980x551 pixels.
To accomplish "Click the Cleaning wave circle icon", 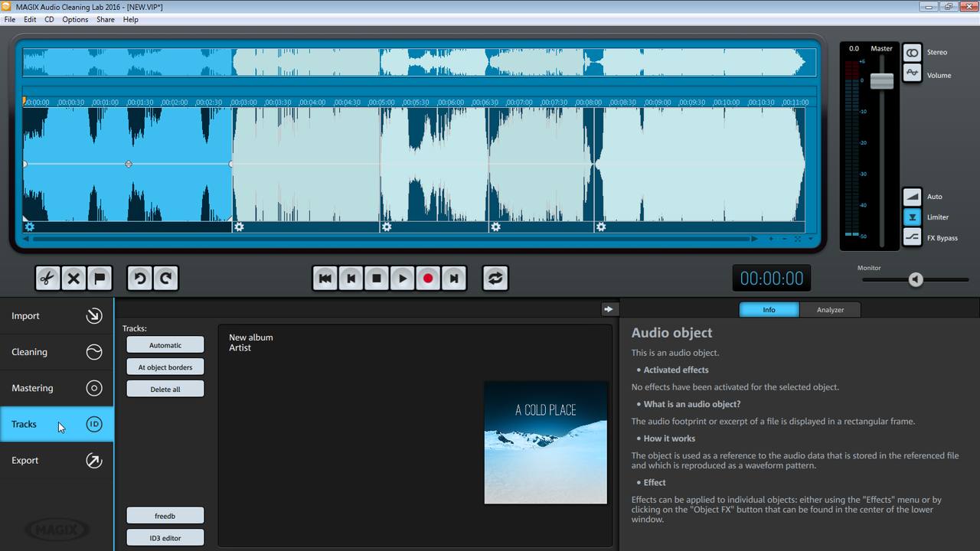I will [x=94, y=352].
